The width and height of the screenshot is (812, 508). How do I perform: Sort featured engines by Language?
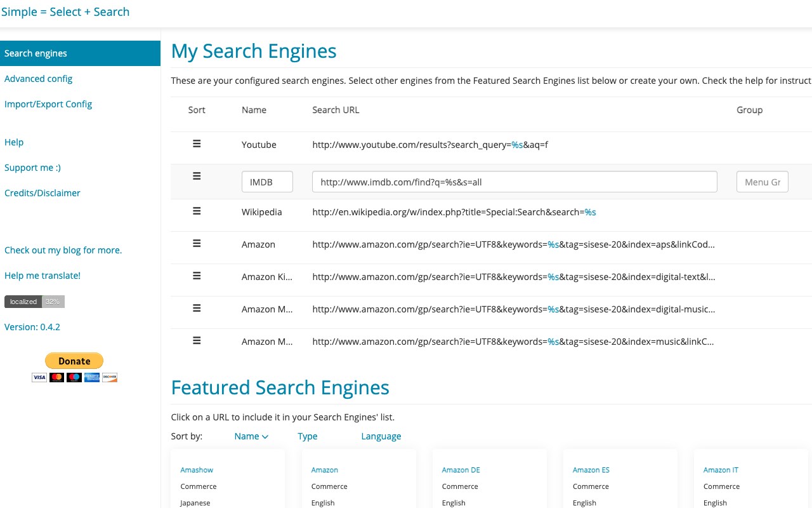tap(381, 436)
